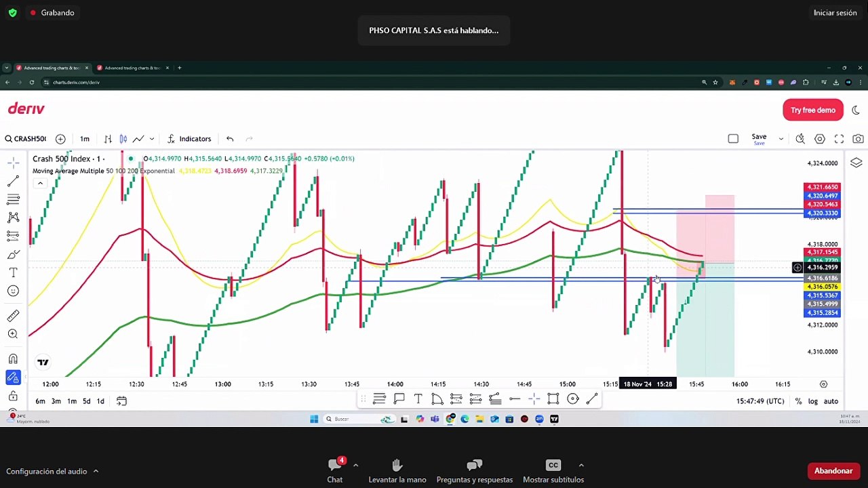The height and width of the screenshot is (488, 868).
Task: Open the object tree layers panel
Action: click(x=856, y=163)
